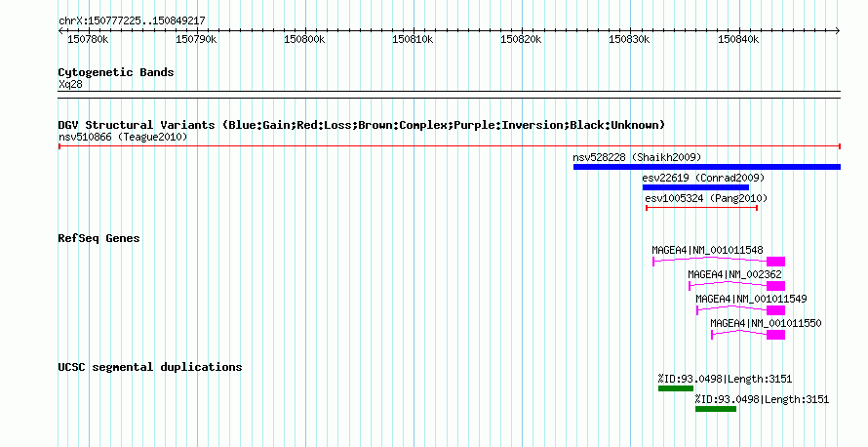
Task: Click the UCSC segmental duplications track title
Action: coord(150,367)
